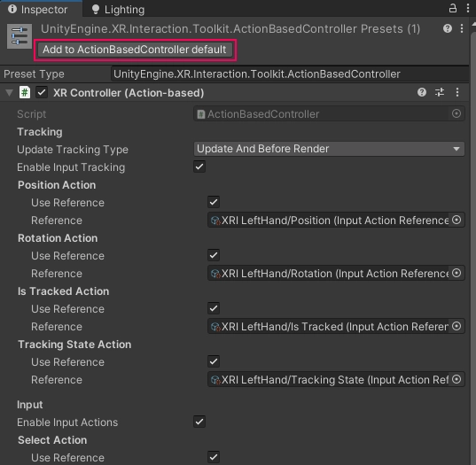Click the XR Controller (Action-based) title

pyautogui.click(x=129, y=92)
